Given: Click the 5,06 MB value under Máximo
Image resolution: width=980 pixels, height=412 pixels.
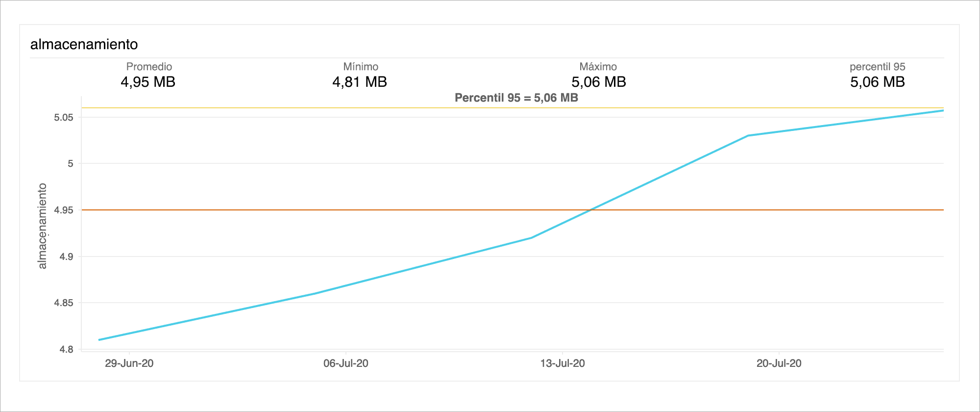Looking at the screenshot, I should [599, 82].
